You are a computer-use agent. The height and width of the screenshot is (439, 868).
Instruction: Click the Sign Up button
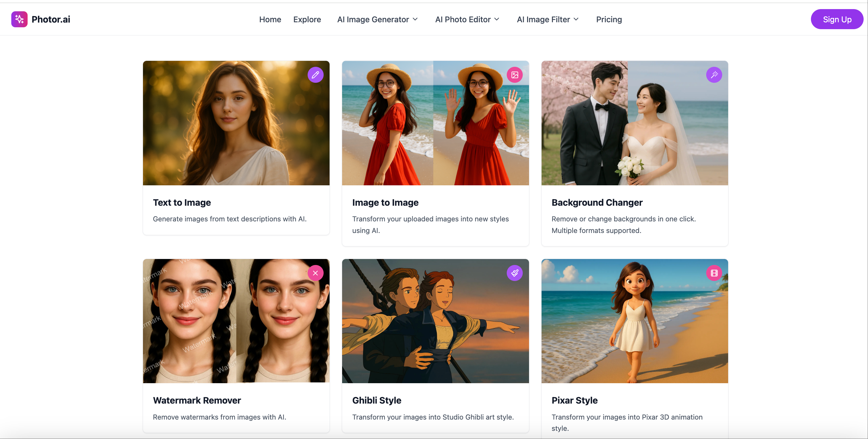837,19
